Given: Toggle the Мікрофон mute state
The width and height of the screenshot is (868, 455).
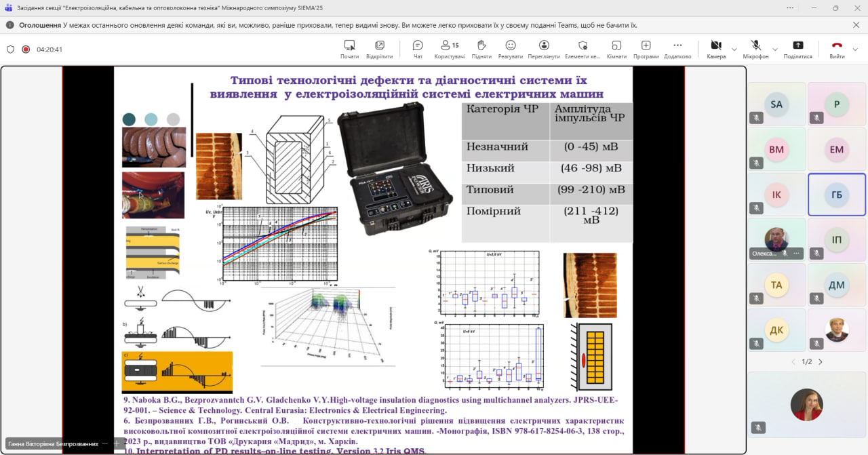Looking at the screenshot, I should click(755, 49).
